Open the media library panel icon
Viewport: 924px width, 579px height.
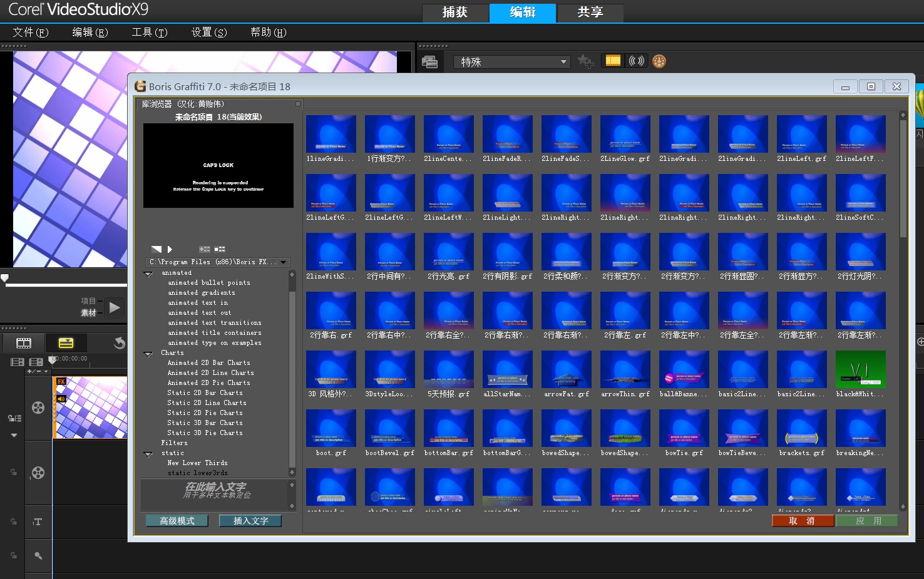[429, 61]
